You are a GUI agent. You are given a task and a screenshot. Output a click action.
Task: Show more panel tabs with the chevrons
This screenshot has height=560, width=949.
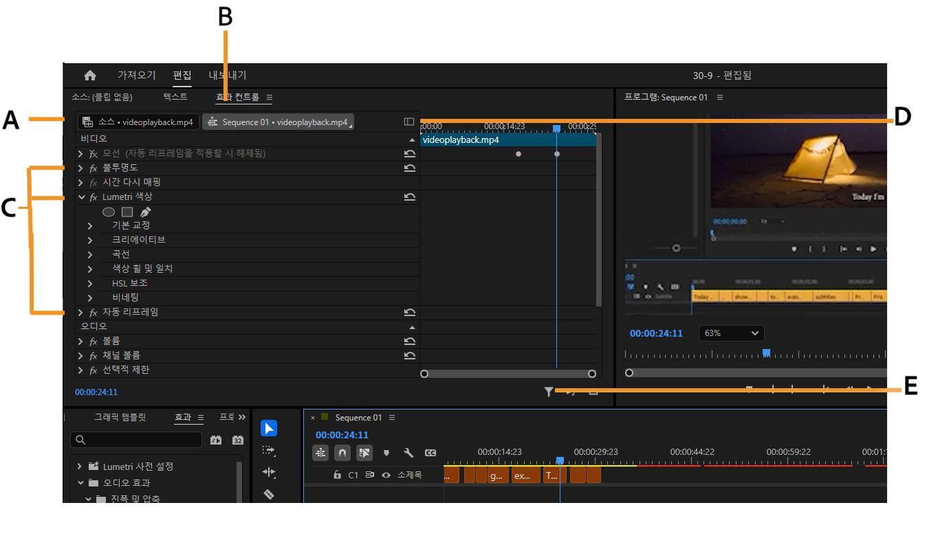(x=242, y=417)
